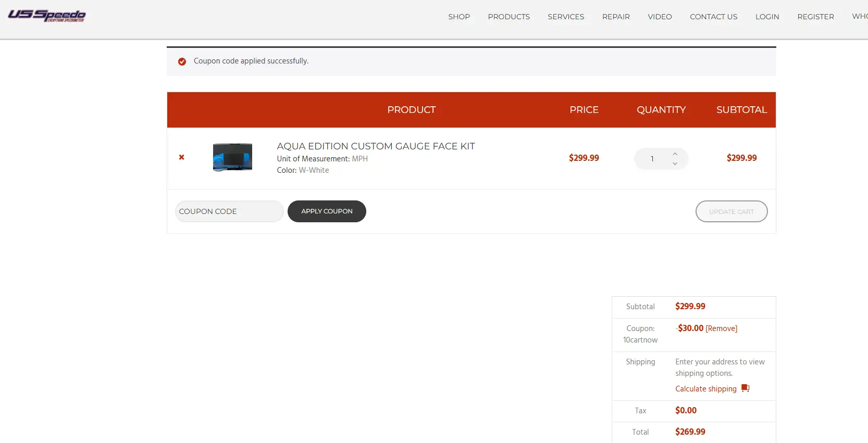Focus the Coupon Code input field
Viewport: 868px width, 443px height.
pos(229,211)
